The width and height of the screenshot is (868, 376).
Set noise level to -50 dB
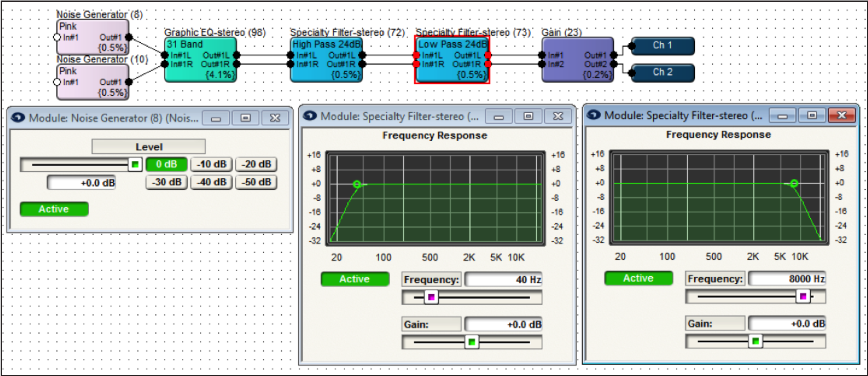(256, 182)
